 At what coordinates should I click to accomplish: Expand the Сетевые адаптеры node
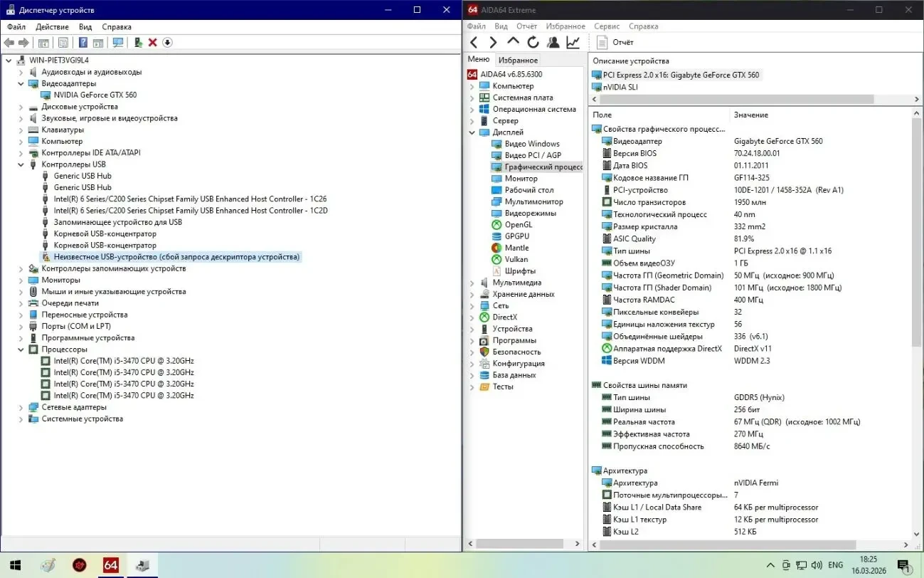tap(21, 407)
